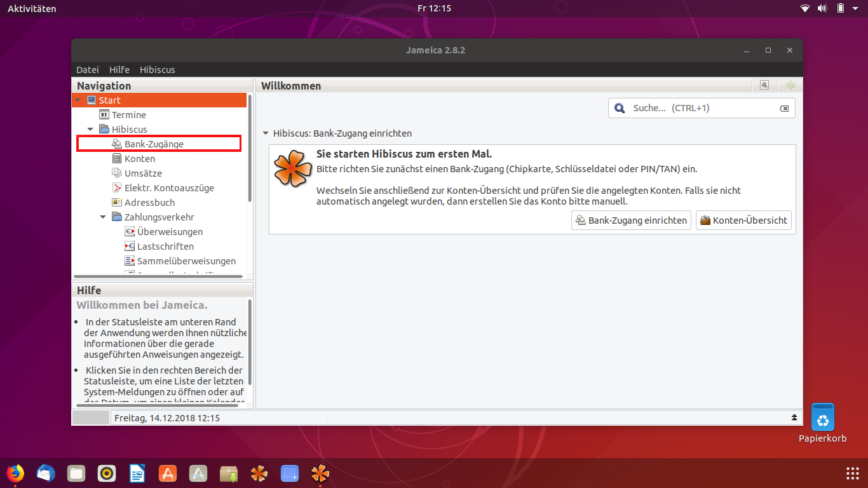Open Elektr. Kontoauszüge entry

click(x=163, y=188)
